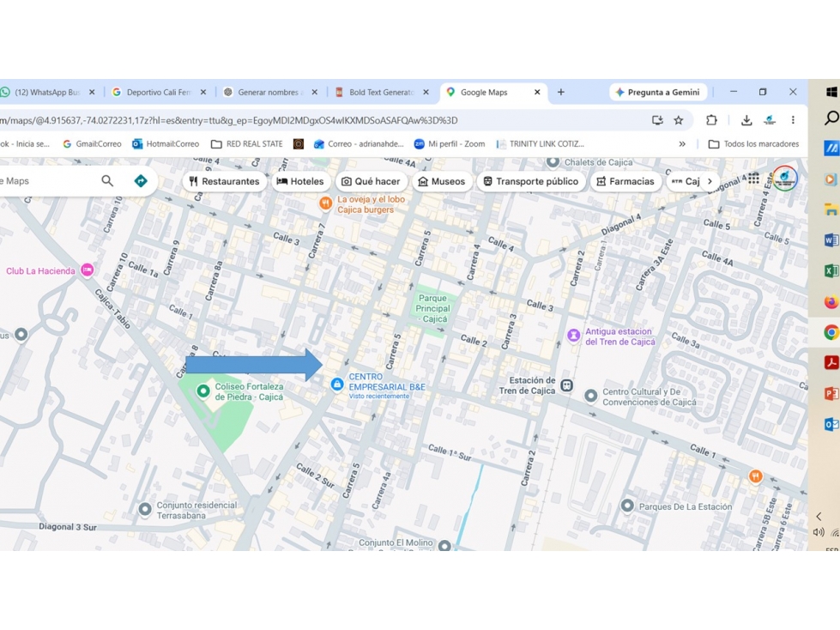The image size is (840, 630).
Task: Switch to the Deportivo Cali Fem tab
Action: click(159, 92)
